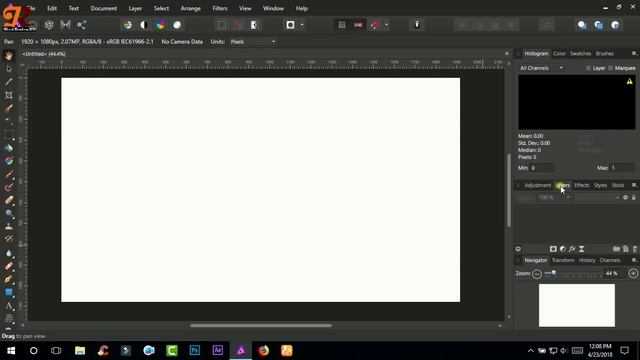
Task: Toggle the Layer checkbox in Histogram
Action: pos(588,68)
